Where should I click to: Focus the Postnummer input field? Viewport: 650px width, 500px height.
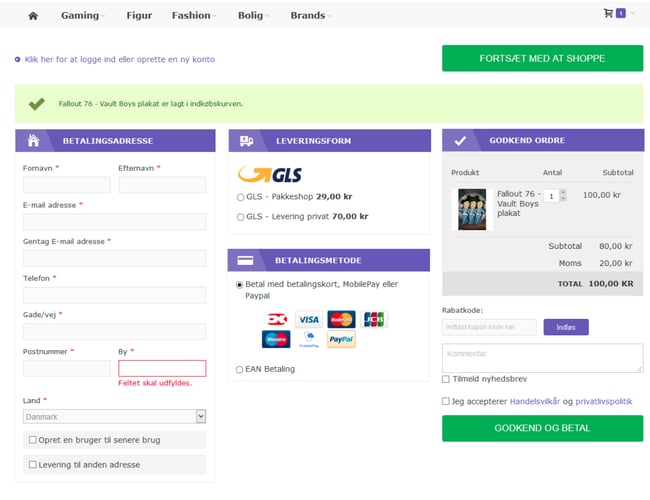pos(67,368)
